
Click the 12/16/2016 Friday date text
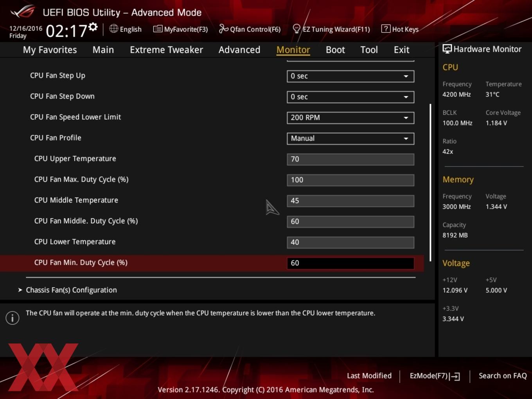26,32
